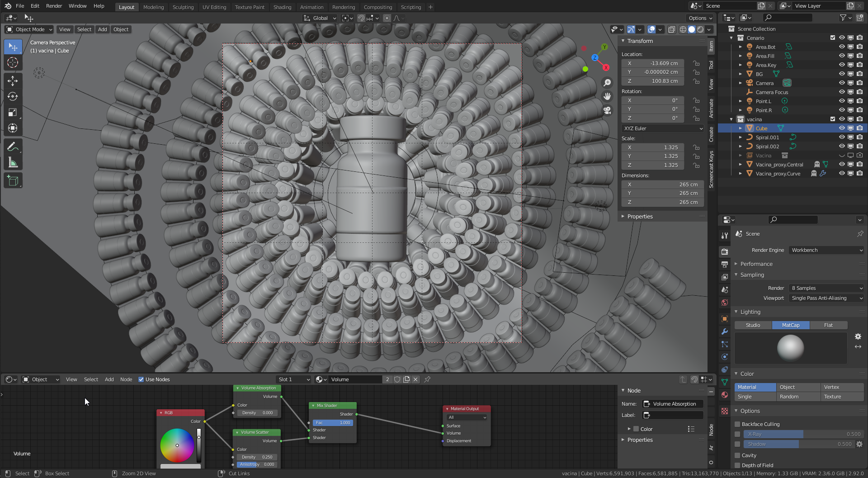Image resolution: width=868 pixels, height=478 pixels.
Task: Select the Move tool in the viewport toolbar
Action: [13, 81]
